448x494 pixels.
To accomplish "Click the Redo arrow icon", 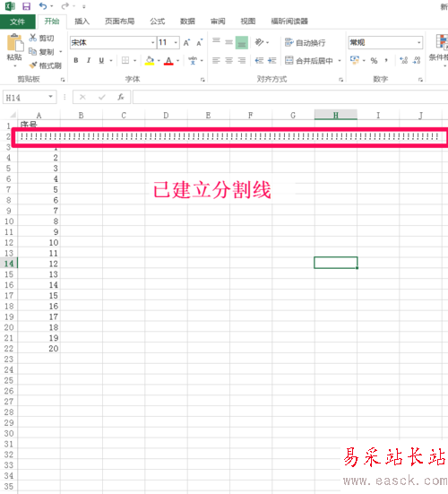I will point(65,6).
